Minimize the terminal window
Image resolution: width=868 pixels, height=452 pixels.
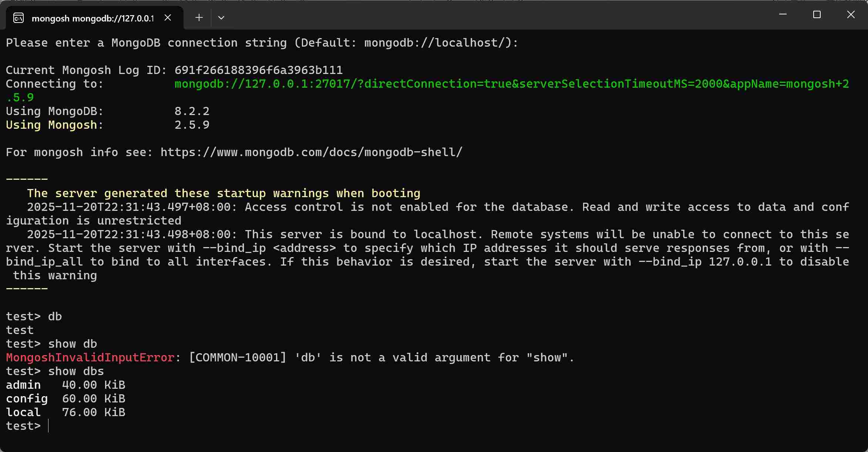(783, 15)
